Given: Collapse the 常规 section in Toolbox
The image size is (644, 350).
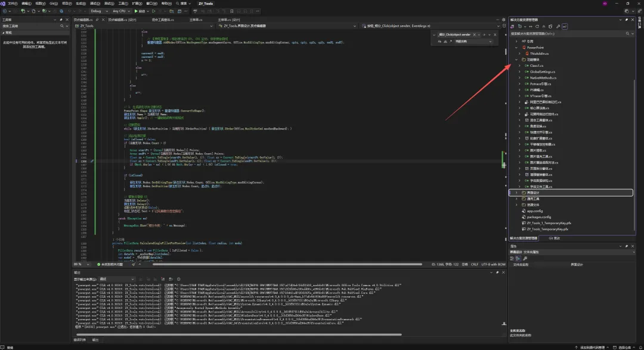Looking at the screenshot, I should click(x=4, y=32).
